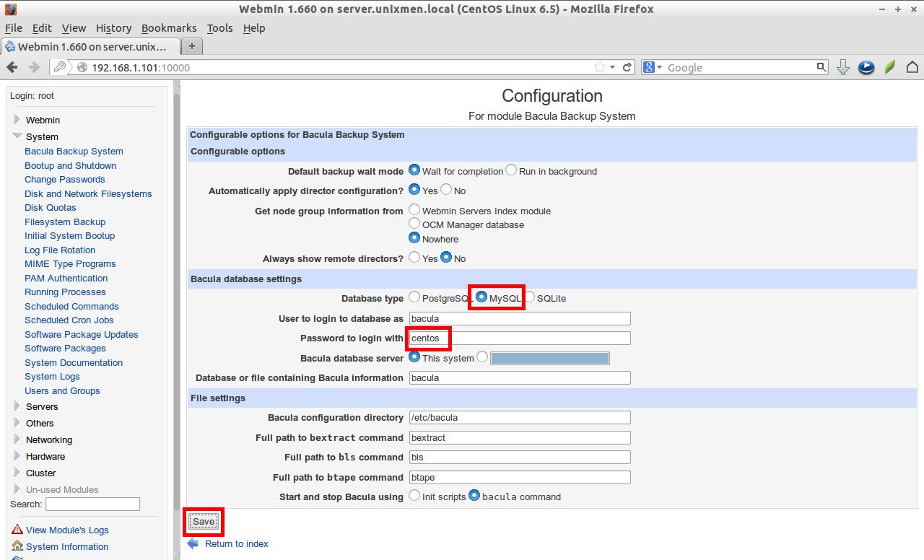The width and height of the screenshot is (924, 560).
Task: Expand the Servers category
Action: click(x=17, y=406)
